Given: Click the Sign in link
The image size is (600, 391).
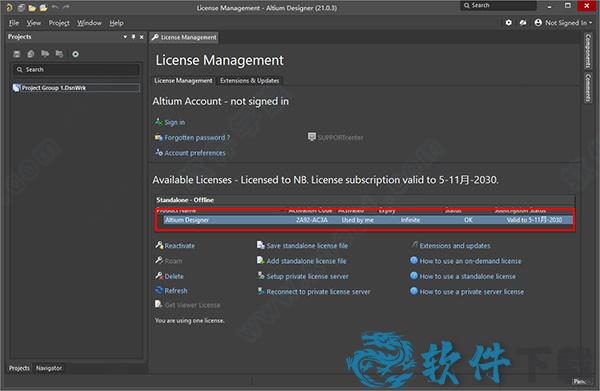Looking at the screenshot, I should [x=174, y=122].
